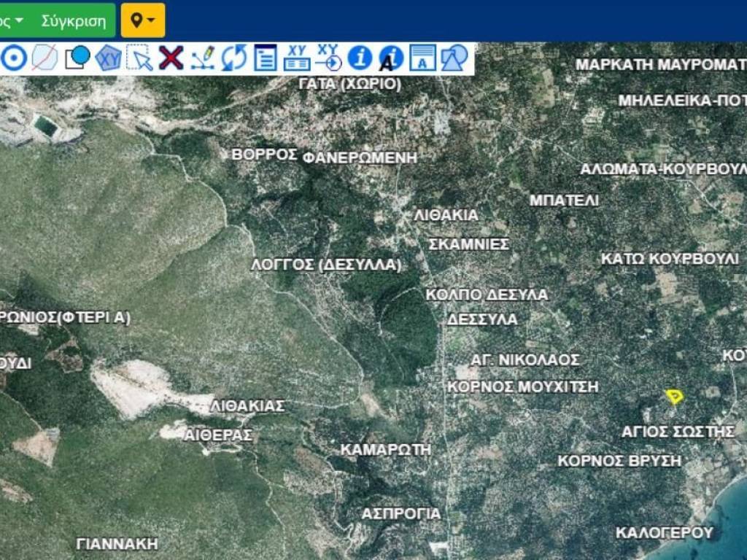The width and height of the screenshot is (747, 560).
Task: Select the info icon with letter A
Action: pyautogui.click(x=391, y=58)
